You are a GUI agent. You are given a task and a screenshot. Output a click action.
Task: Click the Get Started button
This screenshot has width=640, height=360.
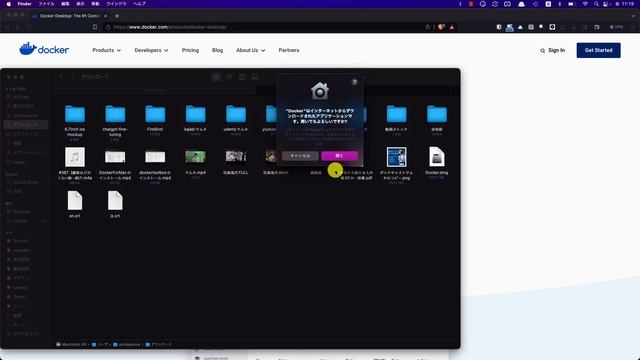(x=598, y=50)
